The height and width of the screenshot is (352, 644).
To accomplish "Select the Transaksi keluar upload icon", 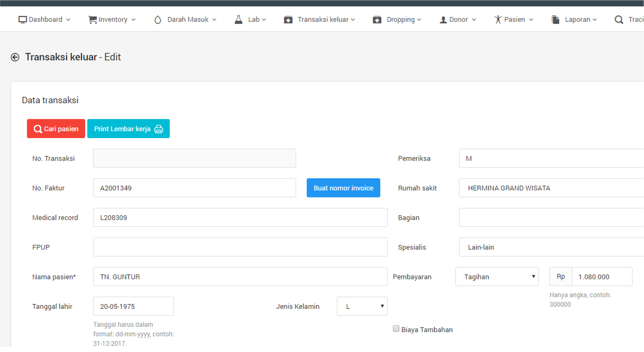I will [x=288, y=19].
